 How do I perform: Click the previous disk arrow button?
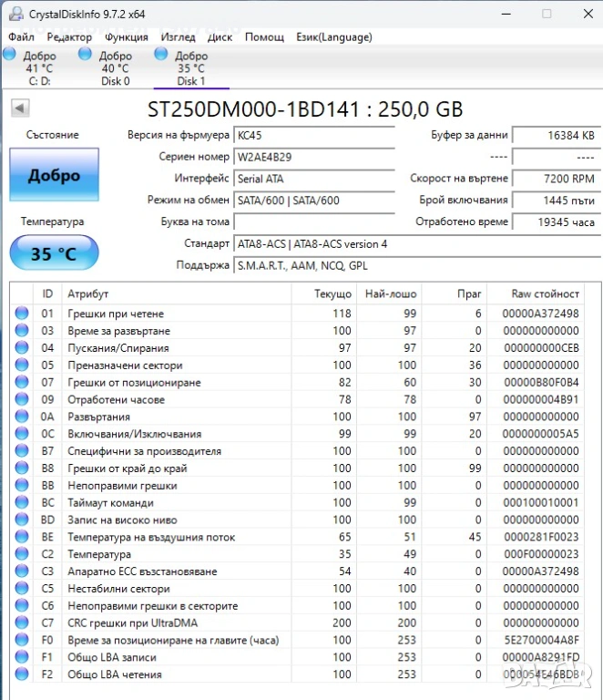pyautogui.click(x=19, y=108)
